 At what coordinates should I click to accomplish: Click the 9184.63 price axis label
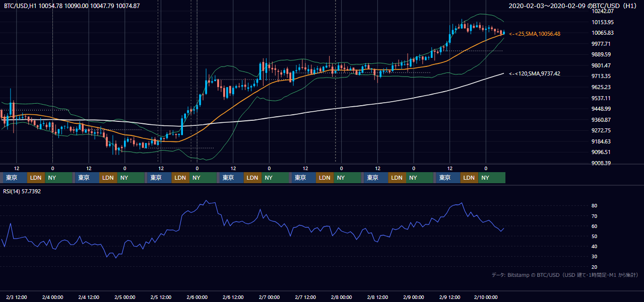coord(602,141)
